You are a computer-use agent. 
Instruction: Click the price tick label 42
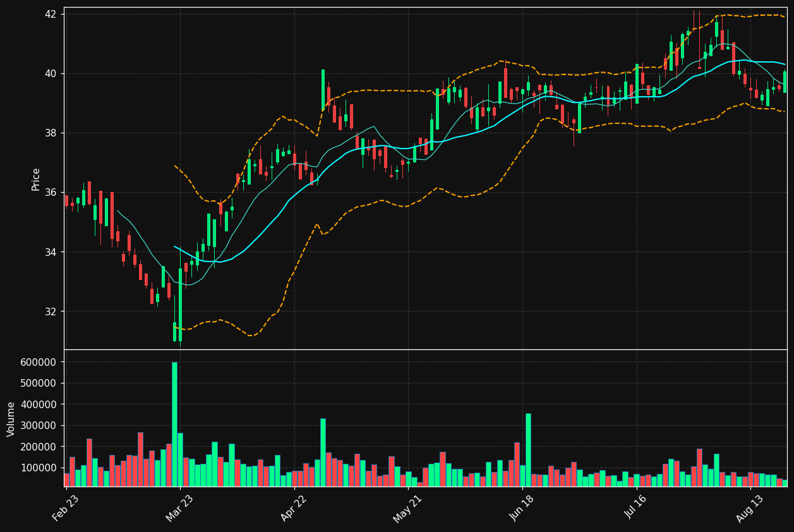(51, 14)
